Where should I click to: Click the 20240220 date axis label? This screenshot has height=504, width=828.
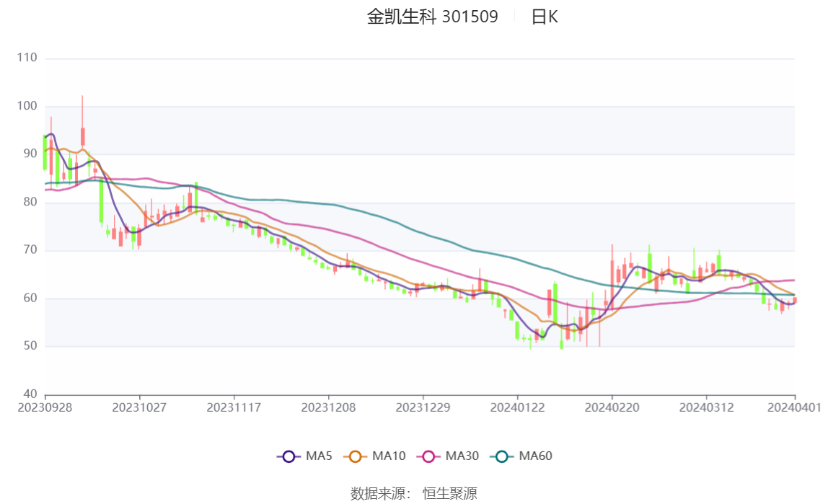click(612, 408)
